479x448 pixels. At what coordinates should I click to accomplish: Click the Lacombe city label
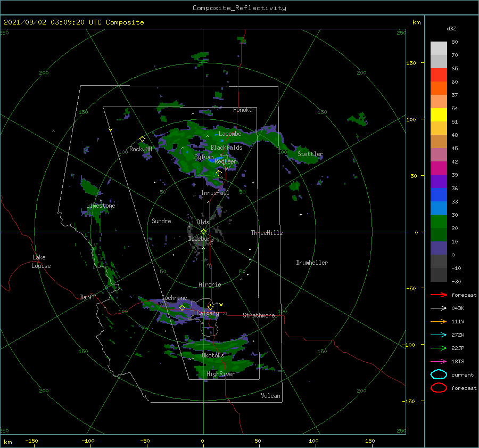(x=230, y=134)
